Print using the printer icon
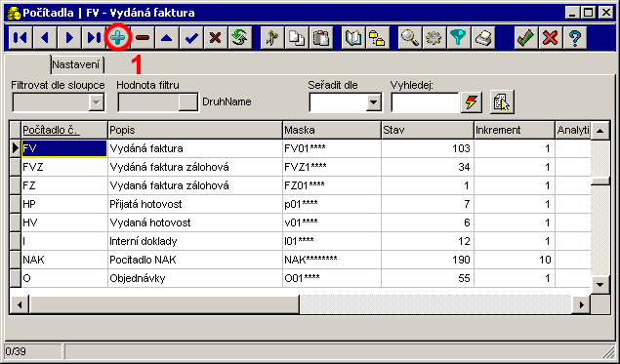 (482, 38)
